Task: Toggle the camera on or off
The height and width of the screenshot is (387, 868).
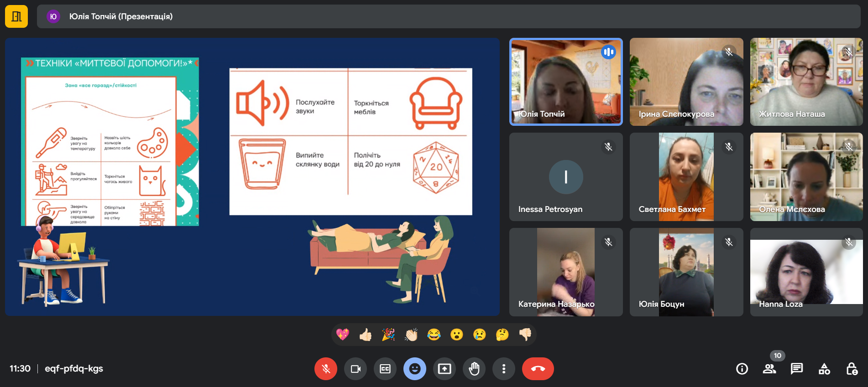Action: coord(356,369)
